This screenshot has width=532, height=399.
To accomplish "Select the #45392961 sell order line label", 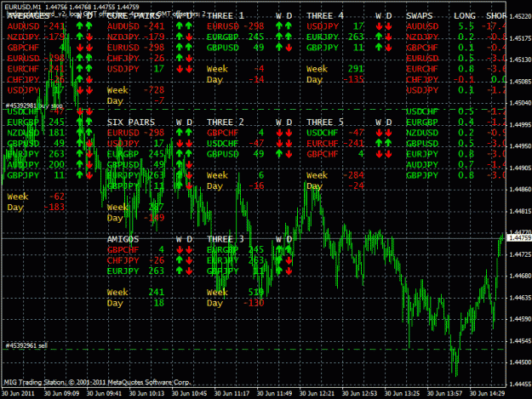I will [x=26, y=345].
